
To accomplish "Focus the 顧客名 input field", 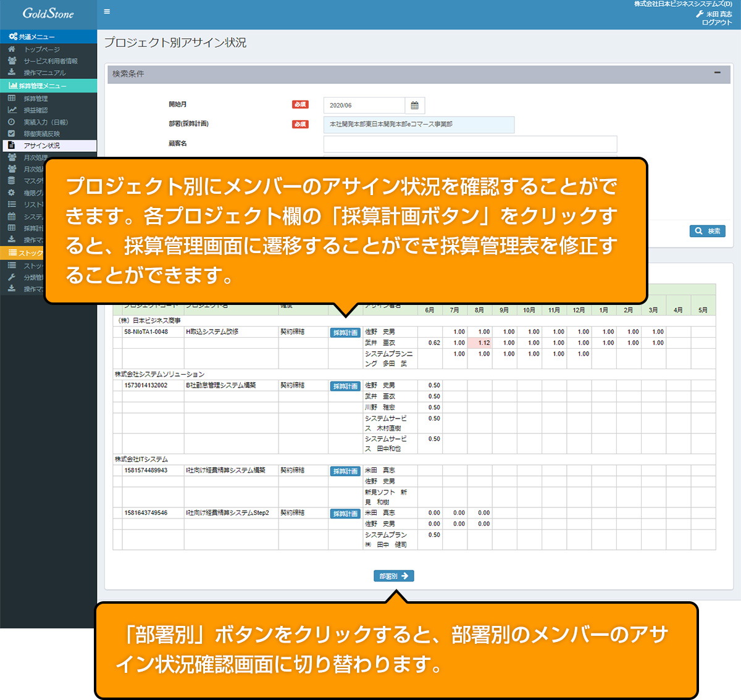I will click(470, 144).
